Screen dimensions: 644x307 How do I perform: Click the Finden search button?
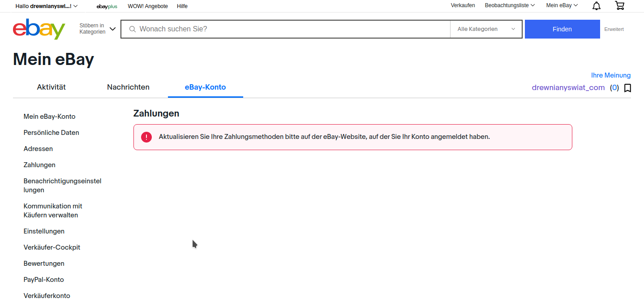pyautogui.click(x=562, y=29)
